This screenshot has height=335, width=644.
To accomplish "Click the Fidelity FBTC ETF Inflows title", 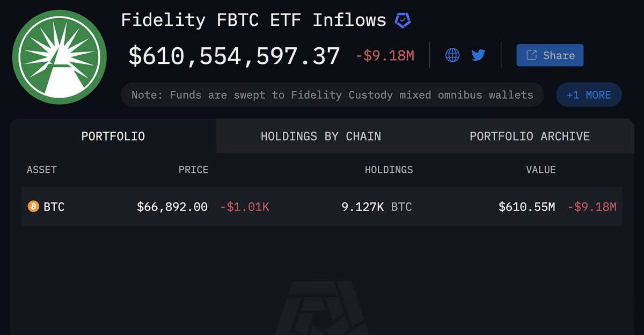I will pos(254,20).
